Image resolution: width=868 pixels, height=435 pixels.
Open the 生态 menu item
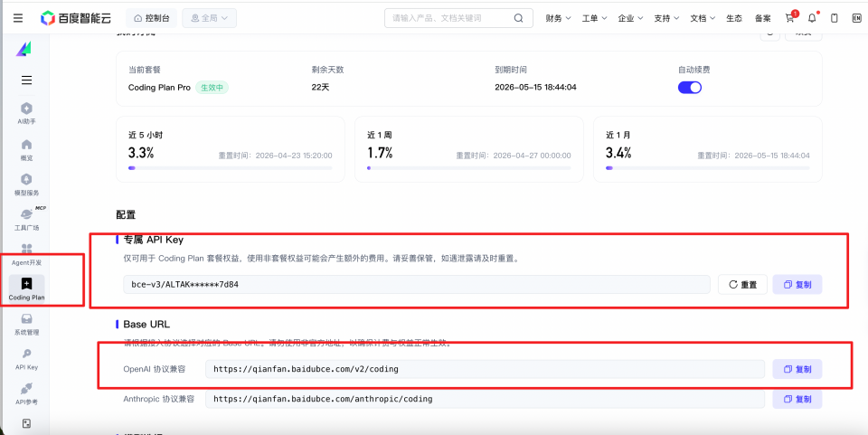tap(734, 18)
